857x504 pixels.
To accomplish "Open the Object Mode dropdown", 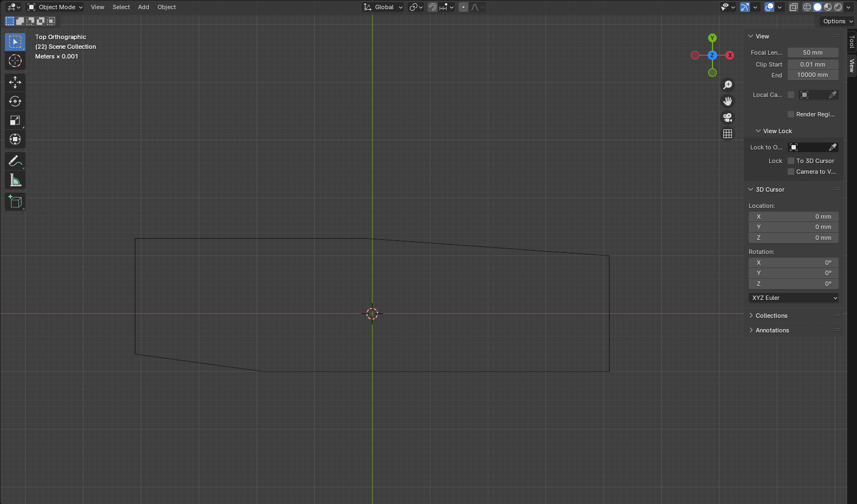I will (55, 7).
